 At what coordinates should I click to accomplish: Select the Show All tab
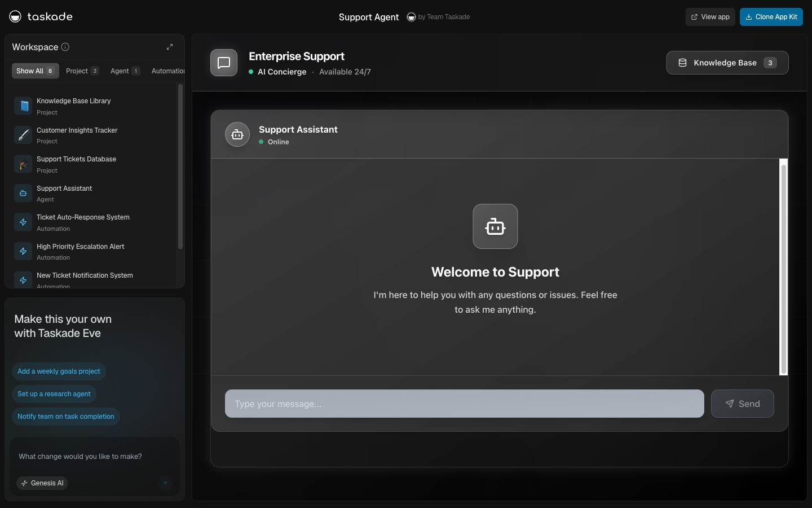pyautogui.click(x=35, y=71)
